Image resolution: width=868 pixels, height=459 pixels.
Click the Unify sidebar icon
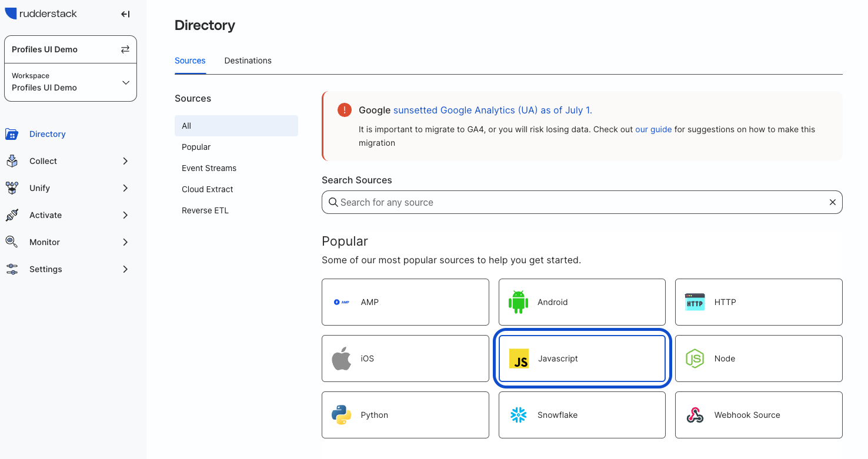click(12, 188)
